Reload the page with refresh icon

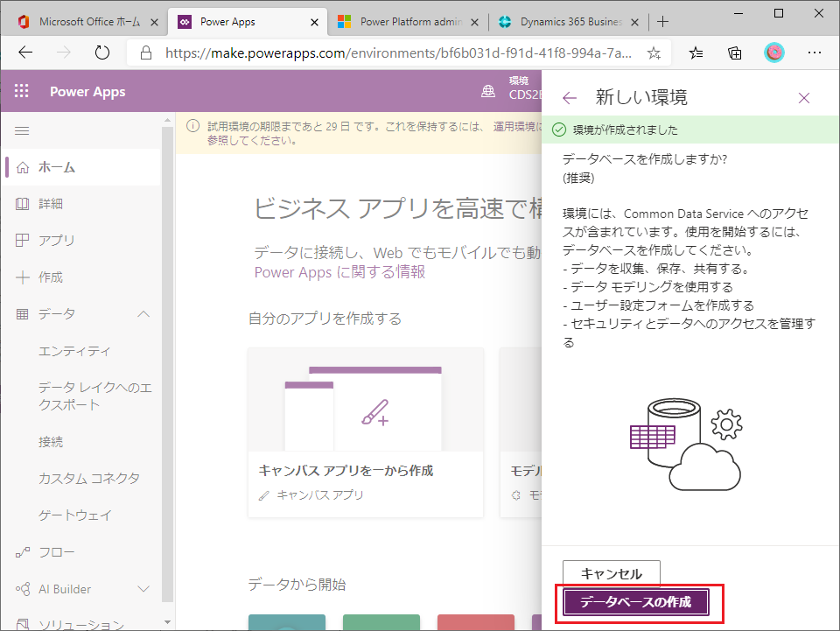tap(101, 53)
